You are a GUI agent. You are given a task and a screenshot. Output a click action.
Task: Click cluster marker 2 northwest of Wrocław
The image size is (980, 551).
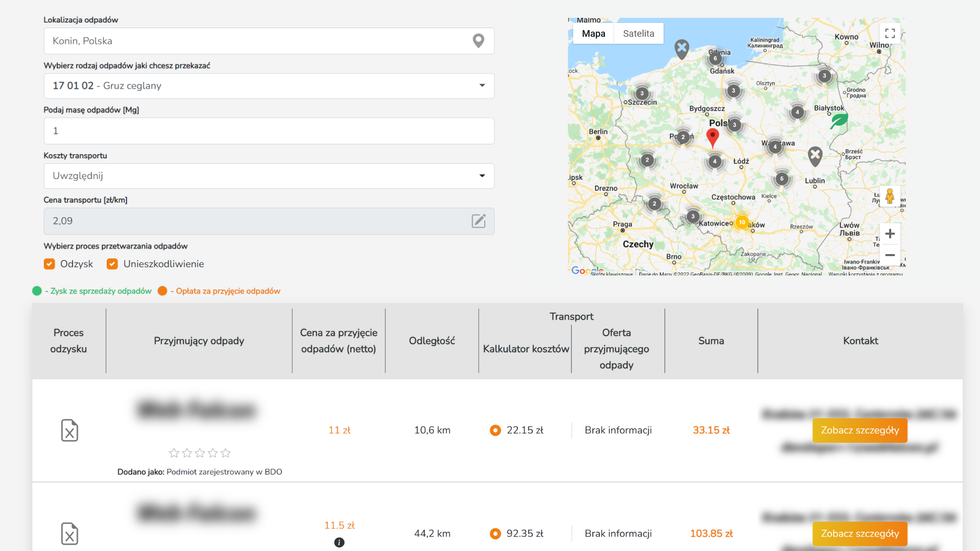click(x=647, y=160)
